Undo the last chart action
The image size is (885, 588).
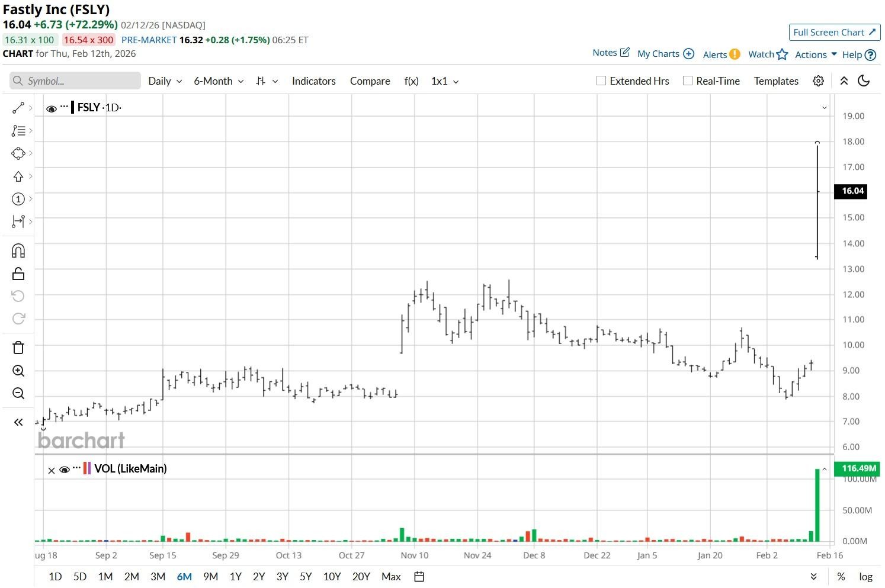[x=18, y=296]
